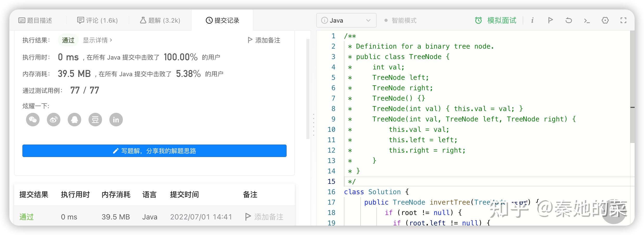The height and width of the screenshot is (235, 644).
Task: Open the console terminal icon
Action: pos(587,20)
